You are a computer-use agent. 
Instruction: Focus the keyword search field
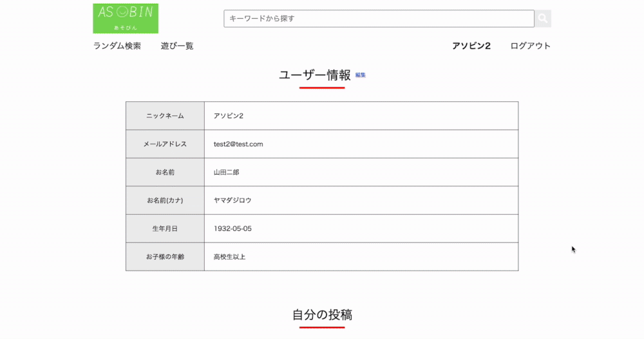pyautogui.click(x=379, y=19)
